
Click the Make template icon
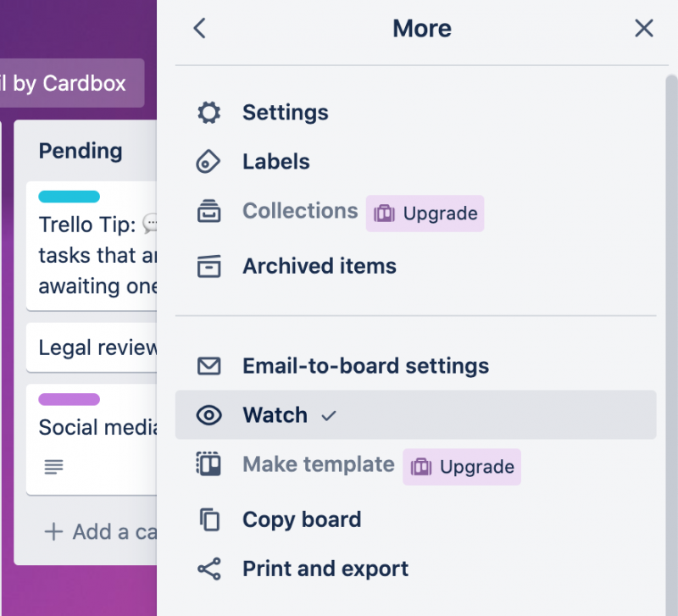(x=208, y=466)
